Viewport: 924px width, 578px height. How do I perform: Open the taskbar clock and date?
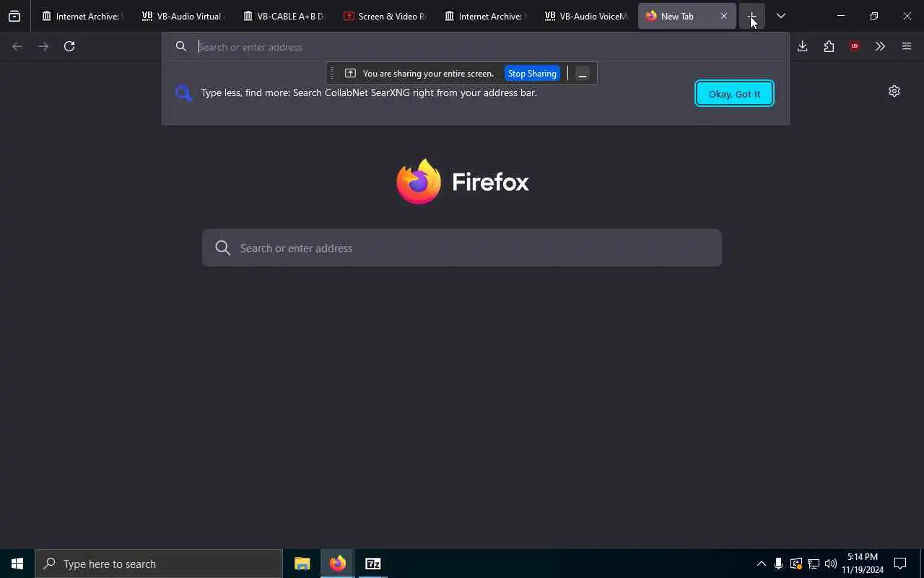(x=863, y=564)
